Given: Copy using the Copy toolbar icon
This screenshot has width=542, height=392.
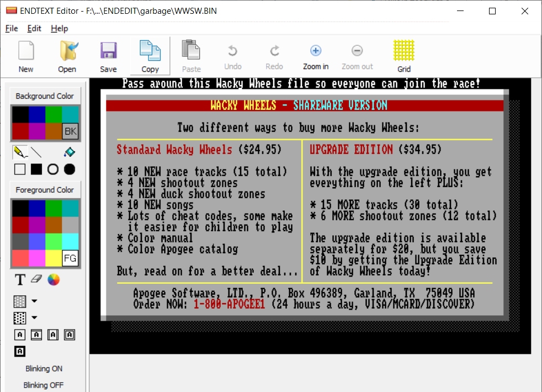Looking at the screenshot, I should [150, 56].
